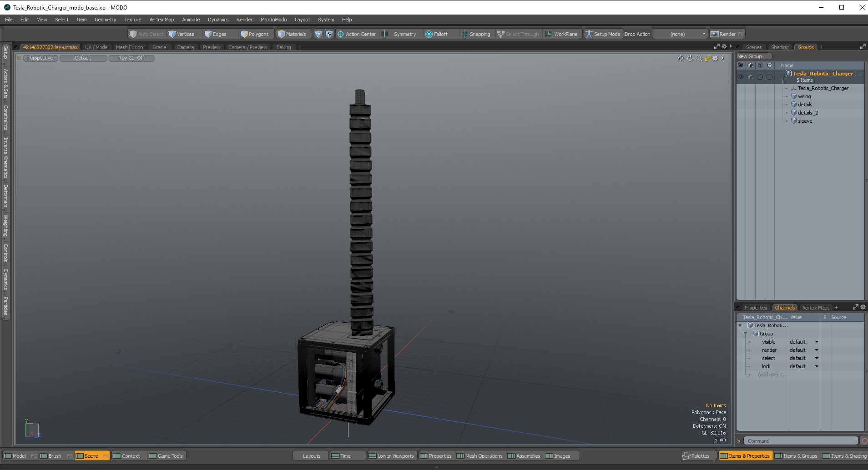Add a new viewport tab with plus
Image resolution: width=868 pixels, height=470 pixels.
coord(300,47)
